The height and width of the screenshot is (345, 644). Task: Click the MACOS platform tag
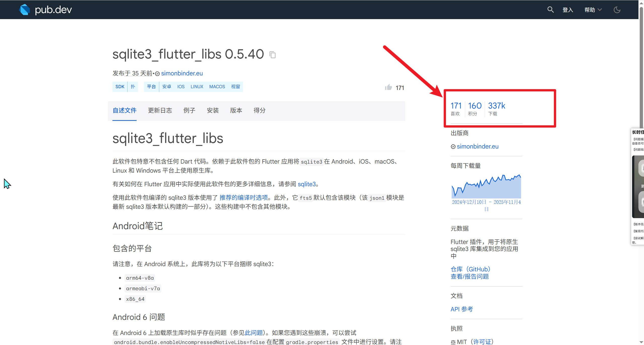217,87
